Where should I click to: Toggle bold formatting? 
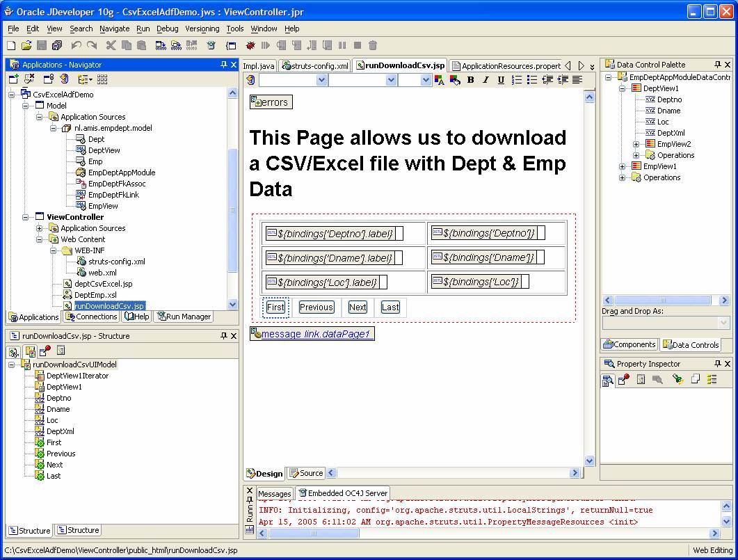470,80
